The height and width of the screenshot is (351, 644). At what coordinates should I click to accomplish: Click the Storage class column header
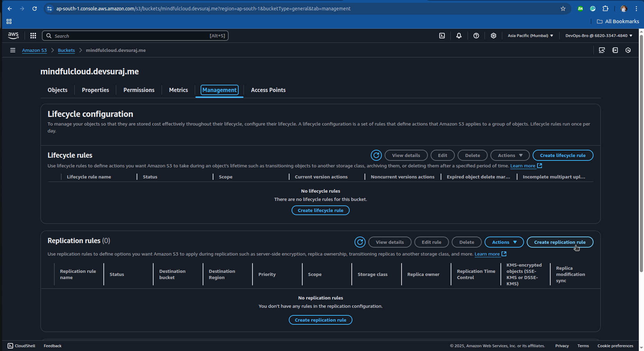pyautogui.click(x=372, y=274)
